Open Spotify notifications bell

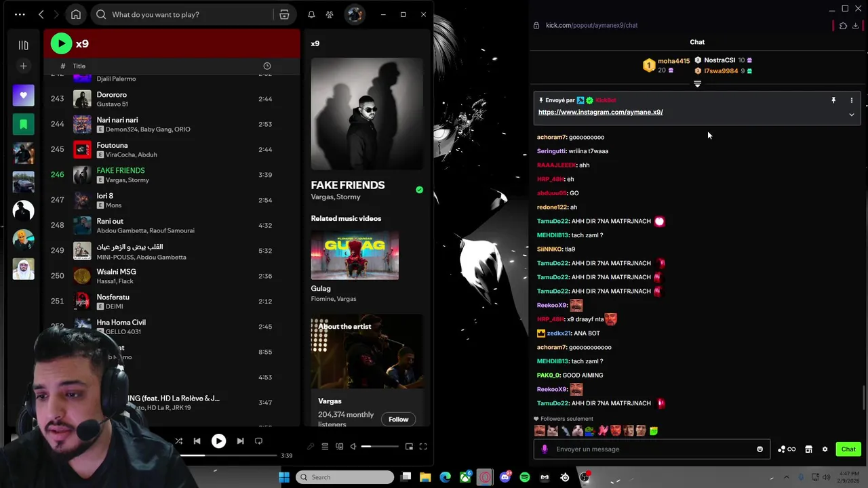(311, 14)
